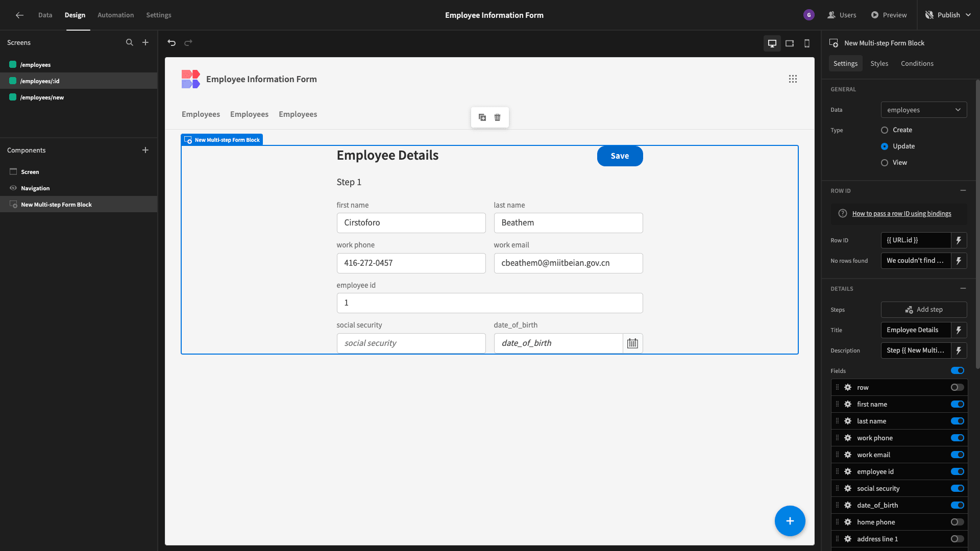
Task: Open the Styles tab
Action: click(x=879, y=64)
